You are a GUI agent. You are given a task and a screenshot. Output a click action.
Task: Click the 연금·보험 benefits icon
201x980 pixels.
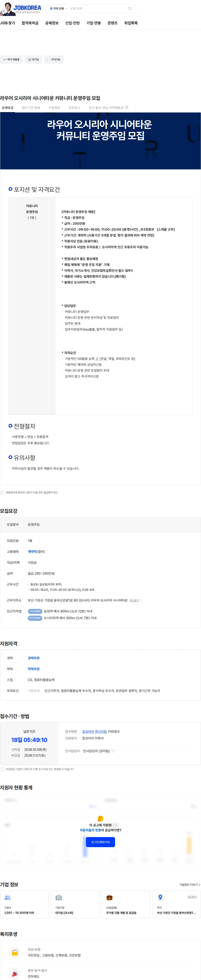(15, 953)
